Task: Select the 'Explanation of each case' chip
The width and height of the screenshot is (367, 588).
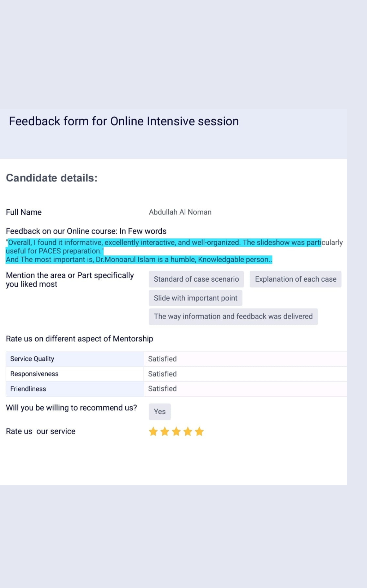Action: point(295,279)
